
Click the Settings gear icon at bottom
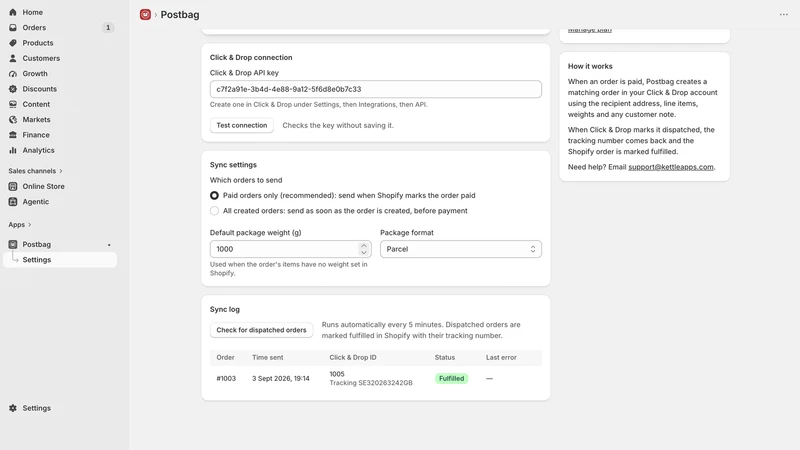click(x=13, y=408)
